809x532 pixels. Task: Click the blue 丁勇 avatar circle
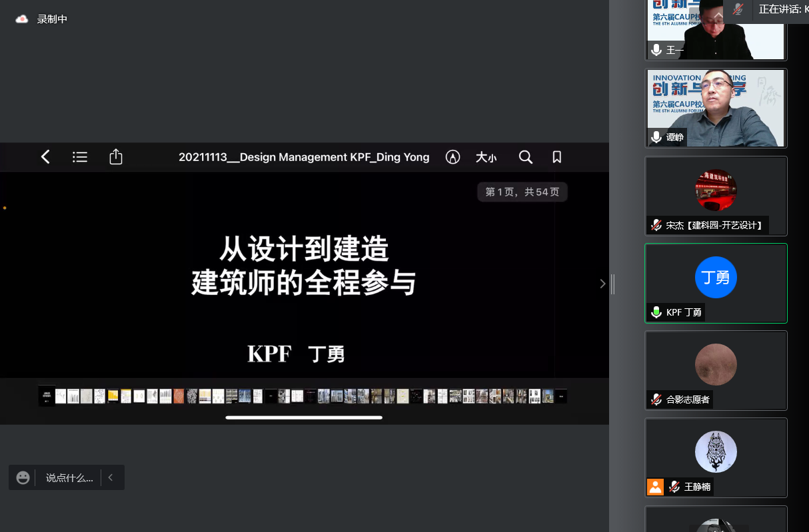[x=716, y=277]
